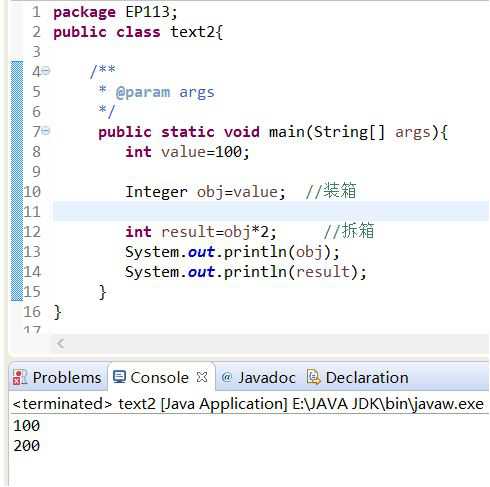Click the 'int result=obj*2;' statement

(x=201, y=232)
